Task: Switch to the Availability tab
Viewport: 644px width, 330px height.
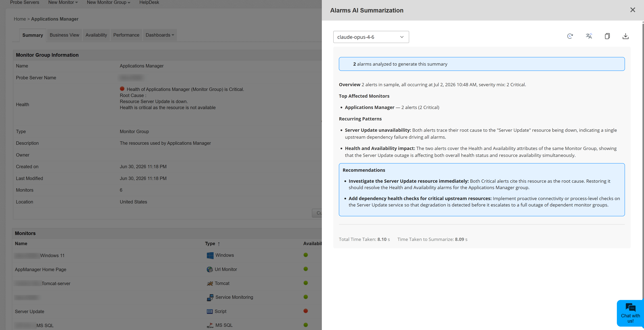Action: tap(96, 35)
